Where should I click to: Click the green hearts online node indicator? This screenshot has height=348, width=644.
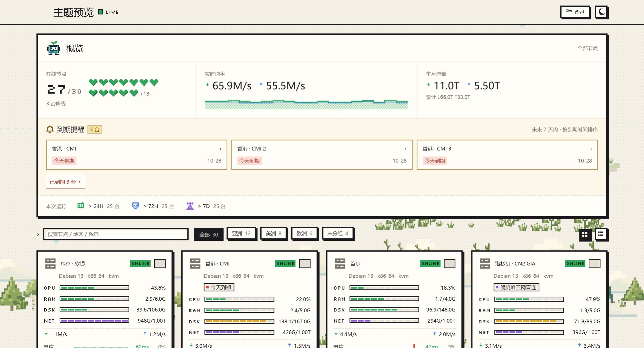123,87
